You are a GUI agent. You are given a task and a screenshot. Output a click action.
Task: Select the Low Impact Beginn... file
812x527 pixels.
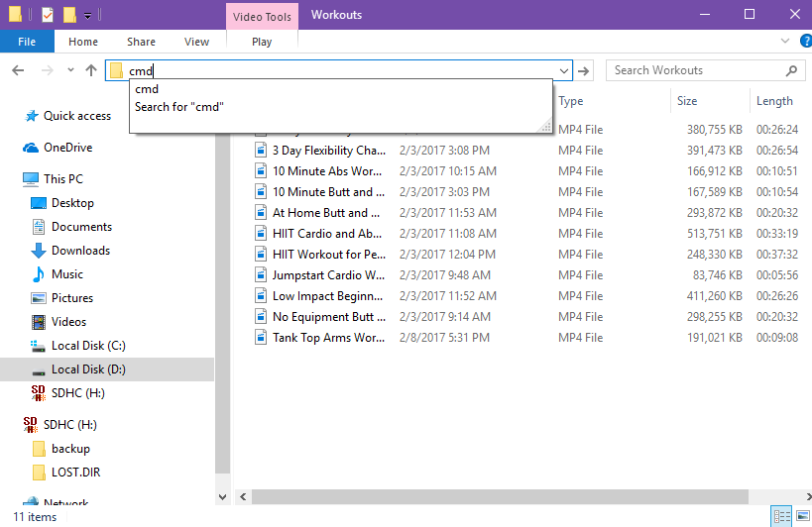pyautogui.click(x=327, y=296)
